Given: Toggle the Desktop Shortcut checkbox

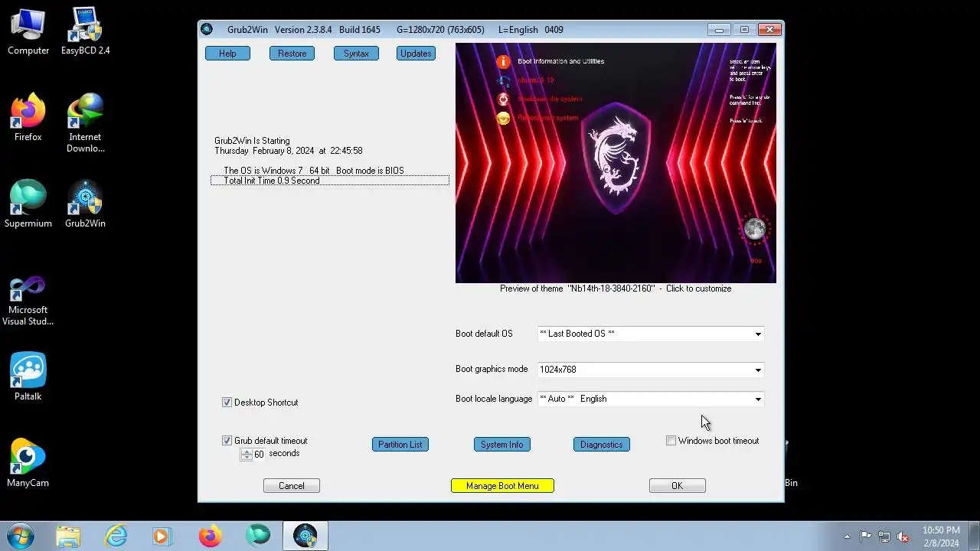Looking at the screenshot, I should 227,403.
